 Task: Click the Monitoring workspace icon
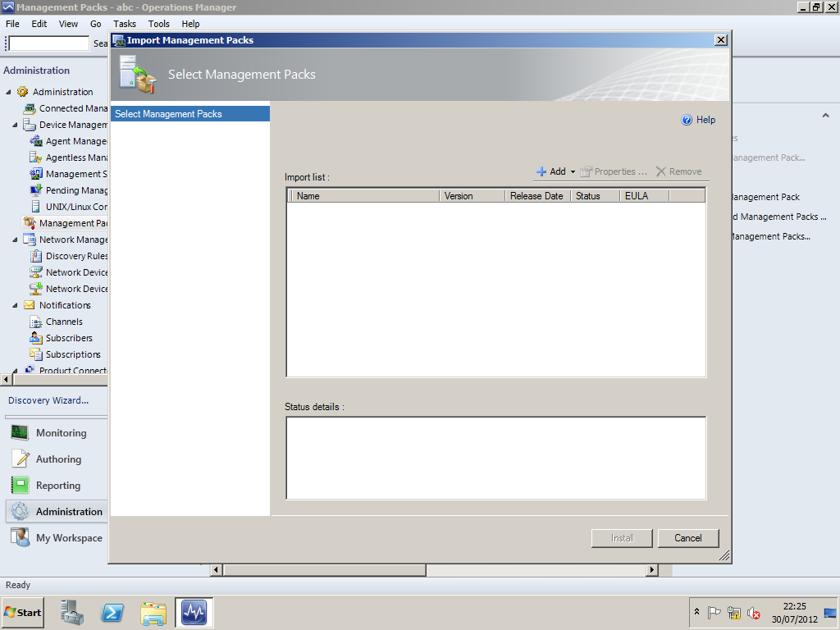tap(20, 433)
